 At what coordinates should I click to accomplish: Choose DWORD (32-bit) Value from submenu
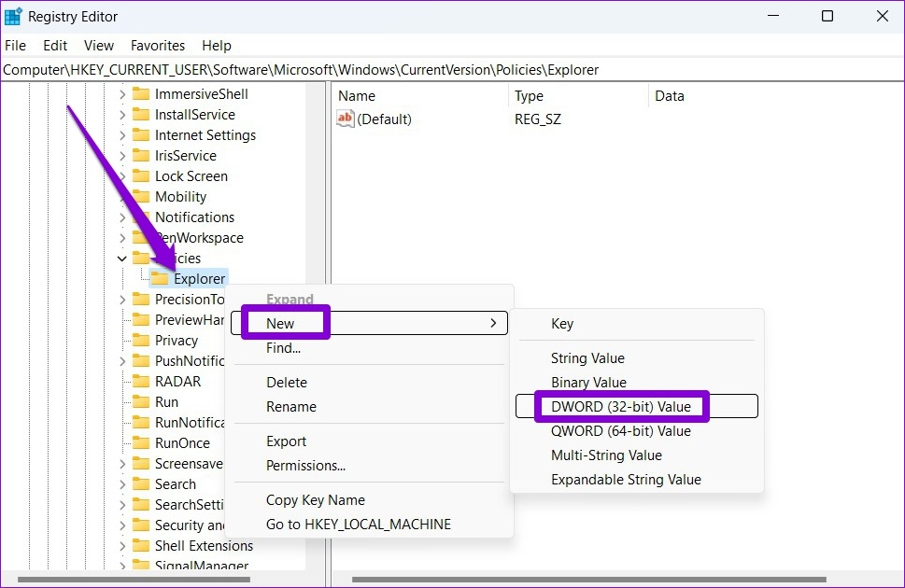(621, 407)
